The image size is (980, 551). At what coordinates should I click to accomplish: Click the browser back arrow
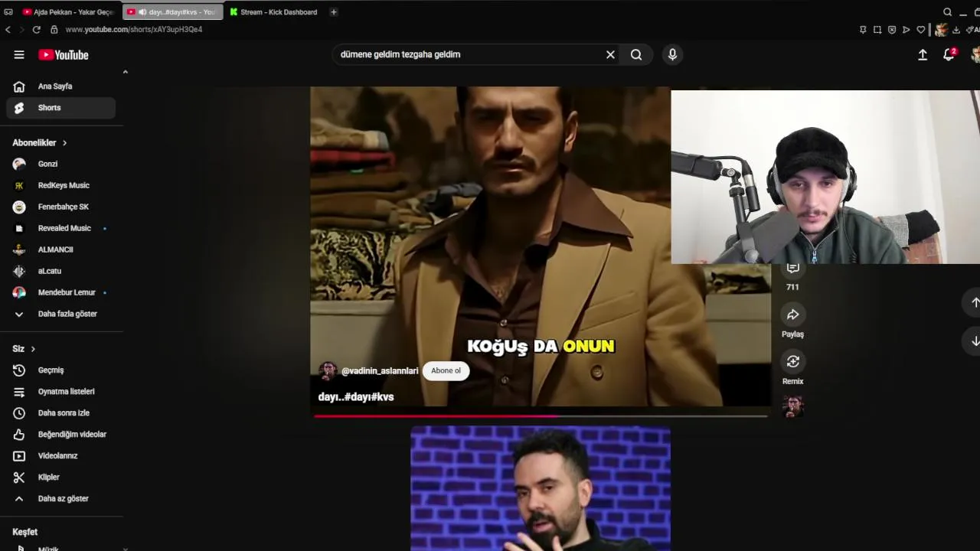click(8, 30)
